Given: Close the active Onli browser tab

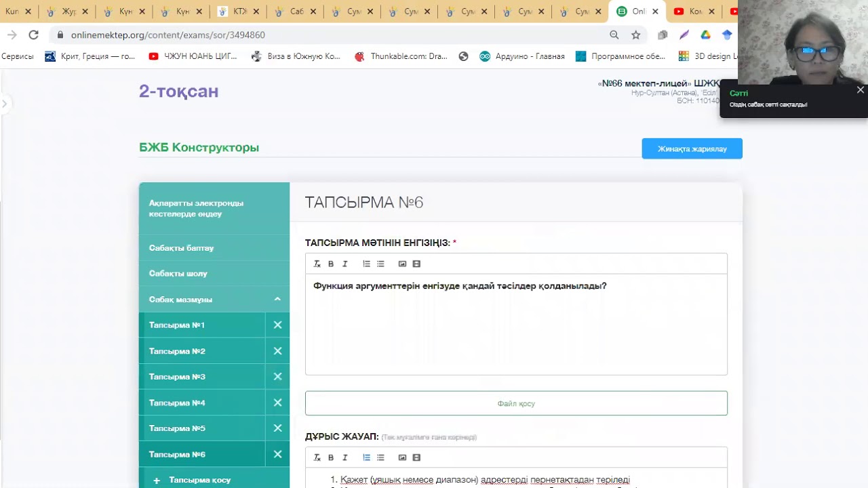Looking at the screenshot, I should click(x=655, y=12).
